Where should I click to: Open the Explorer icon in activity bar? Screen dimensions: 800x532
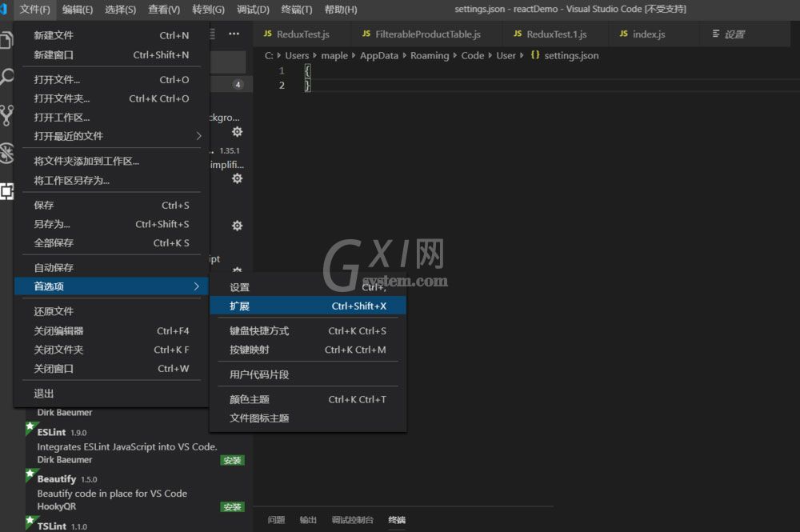(6, 39)
